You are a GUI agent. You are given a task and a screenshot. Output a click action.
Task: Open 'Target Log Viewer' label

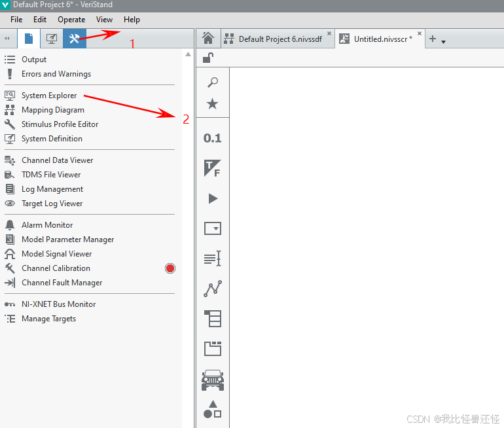click(52, 204)
